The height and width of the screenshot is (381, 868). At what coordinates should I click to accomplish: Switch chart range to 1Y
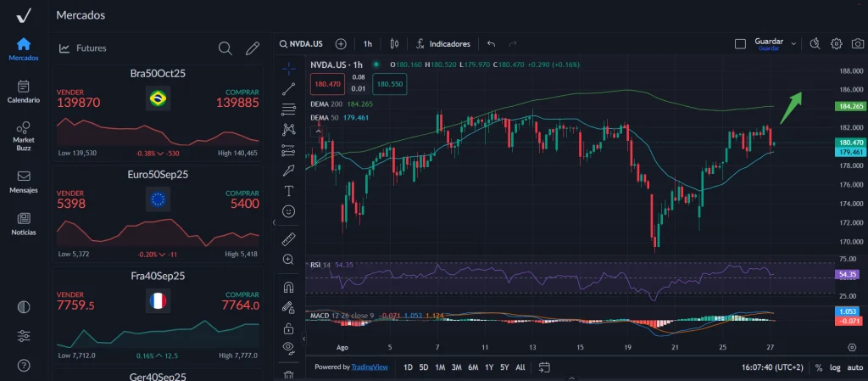coord(489,367)
